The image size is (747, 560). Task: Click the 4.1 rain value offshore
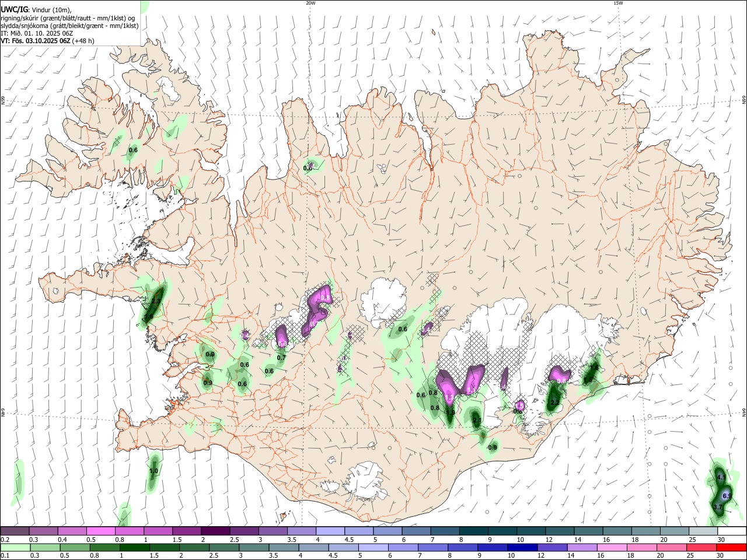pyautogui.click(x=721, y=477)
